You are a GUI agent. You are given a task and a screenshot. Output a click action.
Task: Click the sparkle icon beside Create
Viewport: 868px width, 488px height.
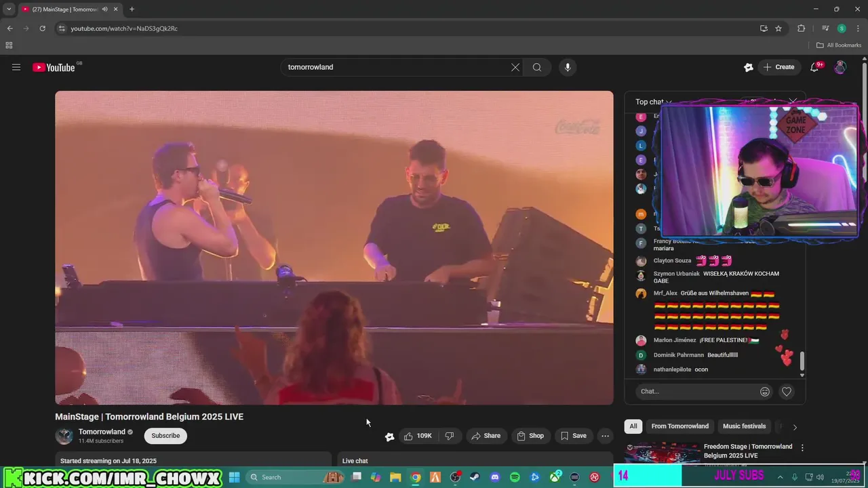click(749, 67)
